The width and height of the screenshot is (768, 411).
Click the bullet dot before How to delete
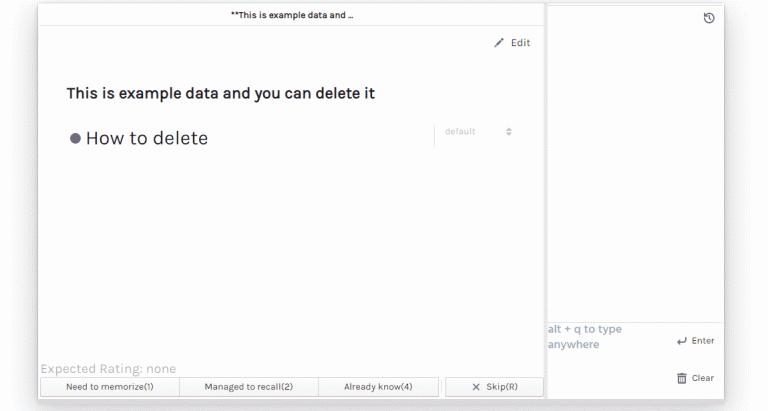coord(75,139)
